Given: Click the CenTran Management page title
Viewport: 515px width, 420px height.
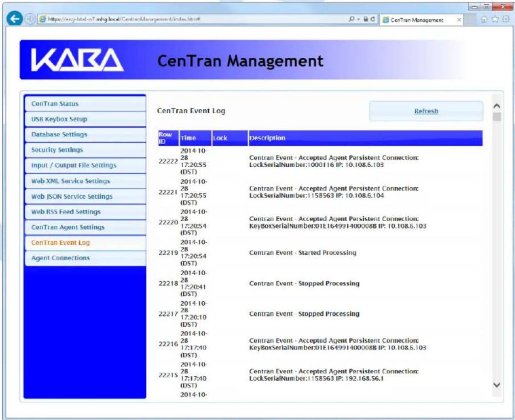Looking at the screenshot, I should tap(240, 60).
